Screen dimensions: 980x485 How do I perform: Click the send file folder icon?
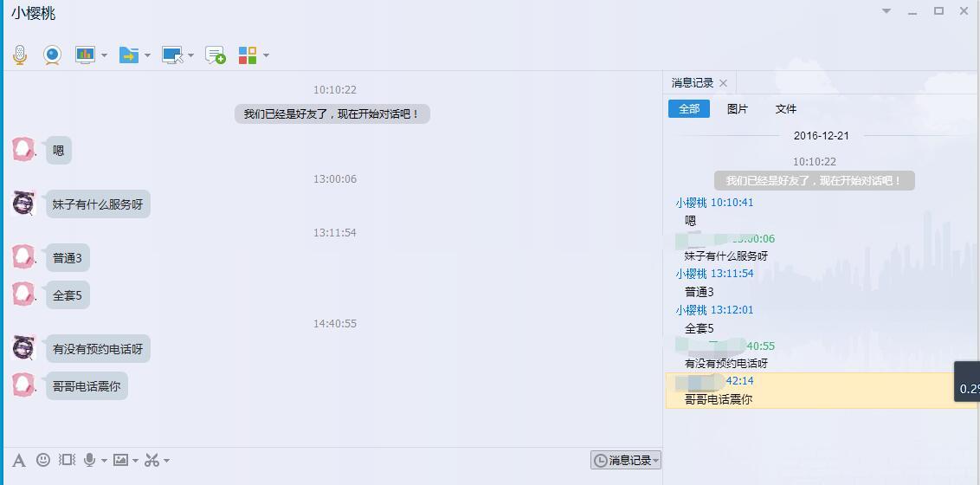click(x=129, y=55)
